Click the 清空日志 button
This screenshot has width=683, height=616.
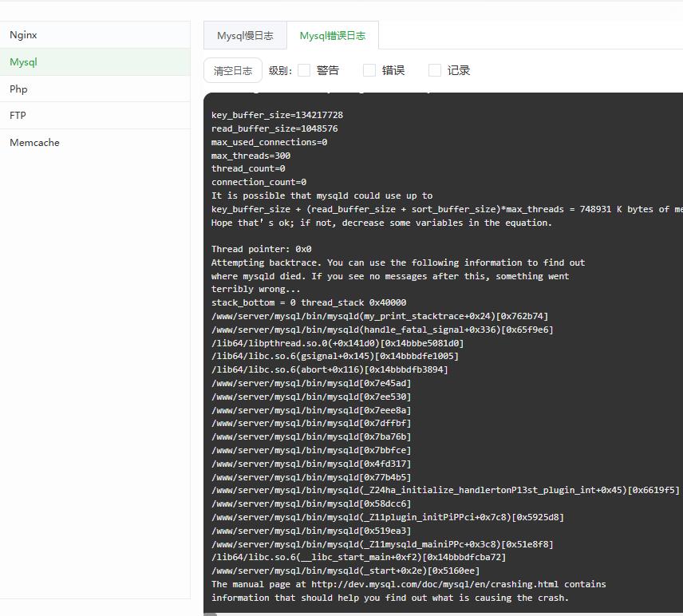click(233, 70)
